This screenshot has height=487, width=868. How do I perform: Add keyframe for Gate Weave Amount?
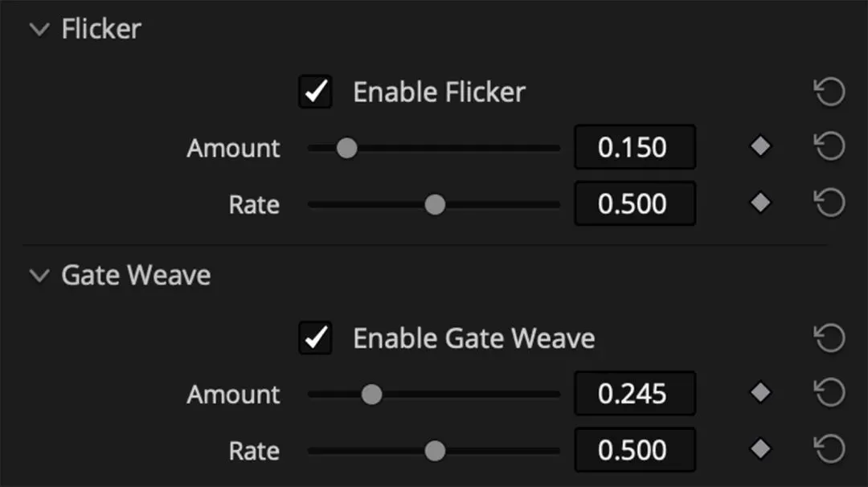(760, 393)
